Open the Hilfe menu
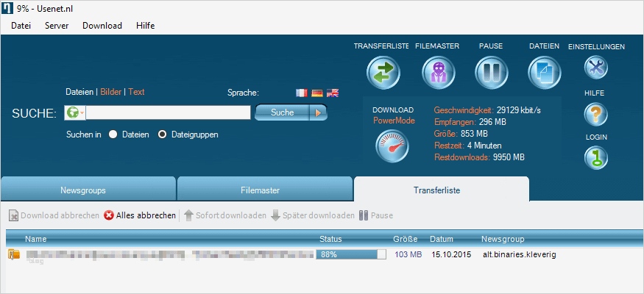 coord(146,26)
